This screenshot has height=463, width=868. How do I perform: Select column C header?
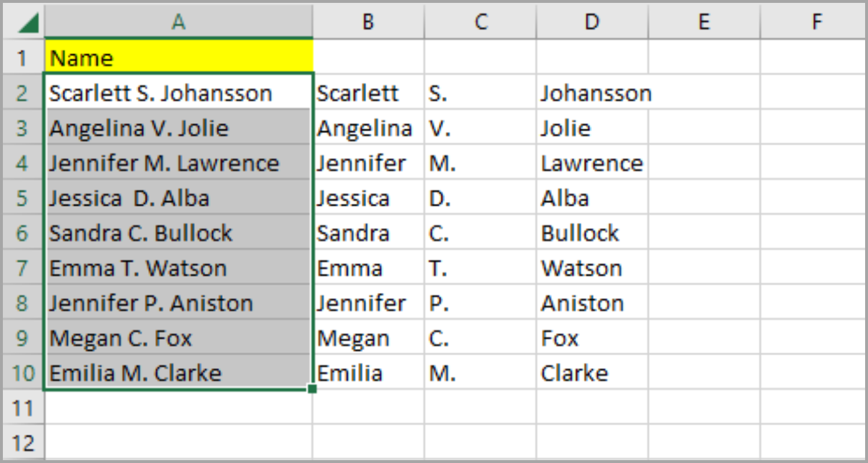(x=480, y=22)
